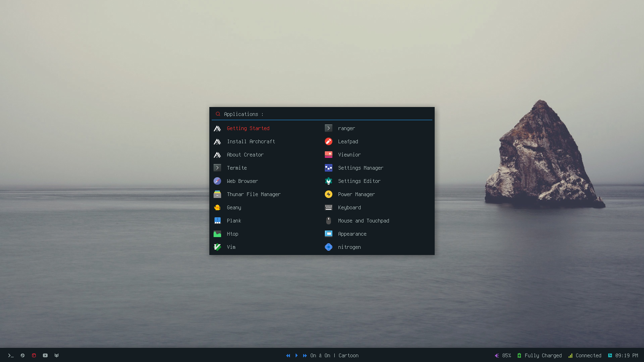644x362 pixels.
Task: Click the network signal bars icon
Action: pos(570,355)
